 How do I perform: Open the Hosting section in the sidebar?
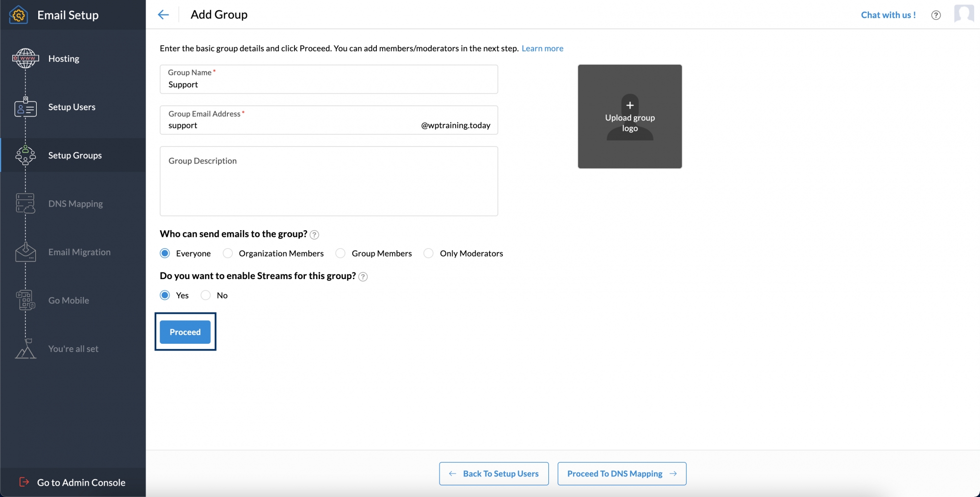[63, 58]
